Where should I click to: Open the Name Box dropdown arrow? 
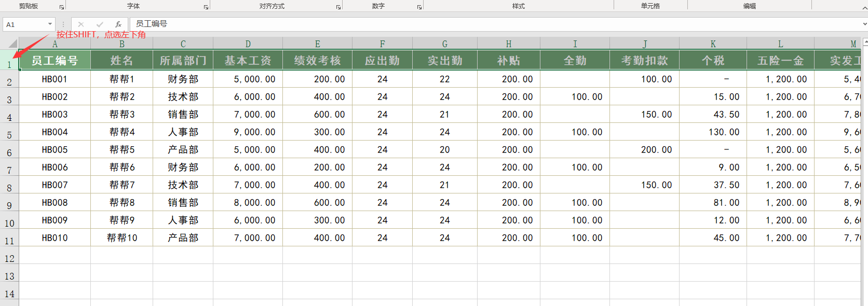coord(50,24)
